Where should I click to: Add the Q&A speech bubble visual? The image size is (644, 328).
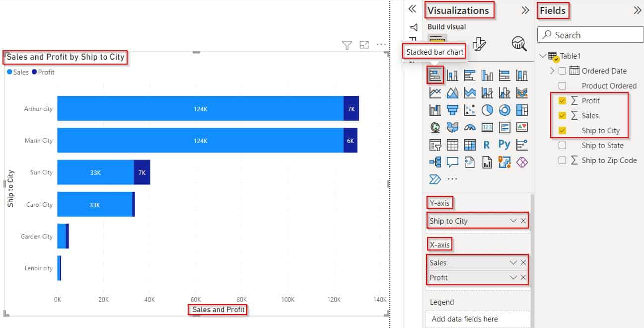(x=452, y=162)
